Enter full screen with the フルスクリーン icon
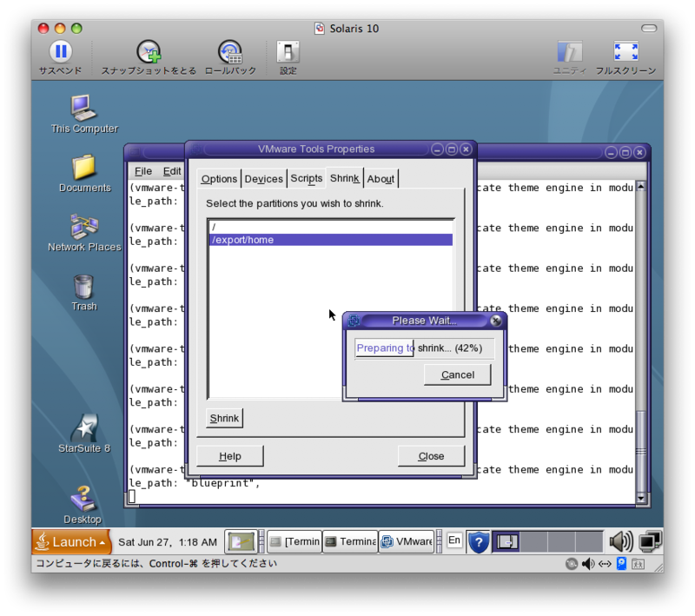Viewport: 695px width, 616px height. pos(625,52)
